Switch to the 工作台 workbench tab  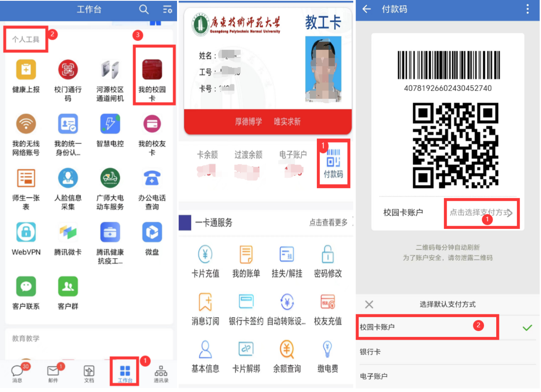click(125, 373)
